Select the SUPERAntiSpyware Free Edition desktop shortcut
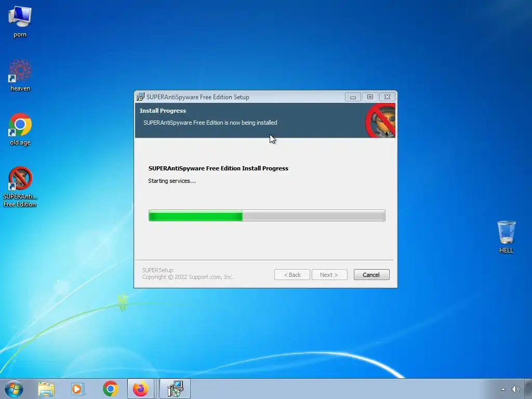This screenshot has width=532, height=399. (20, 187)
